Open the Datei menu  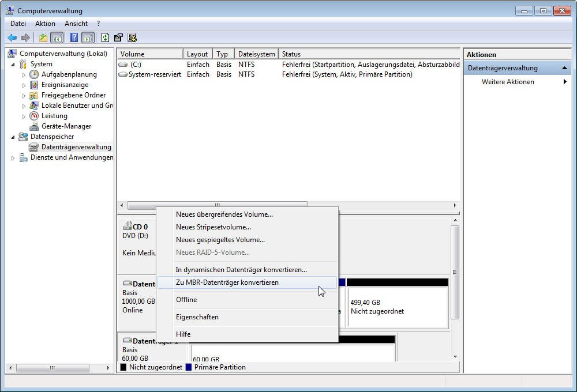pyautogui.click(x=18, y=24)
